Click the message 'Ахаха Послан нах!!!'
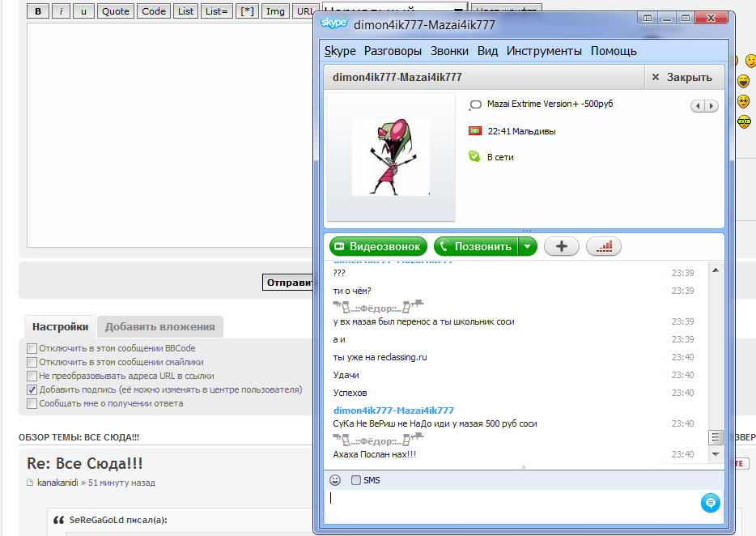The width and height of the screenshot is (756, 536). pos(374,454)
